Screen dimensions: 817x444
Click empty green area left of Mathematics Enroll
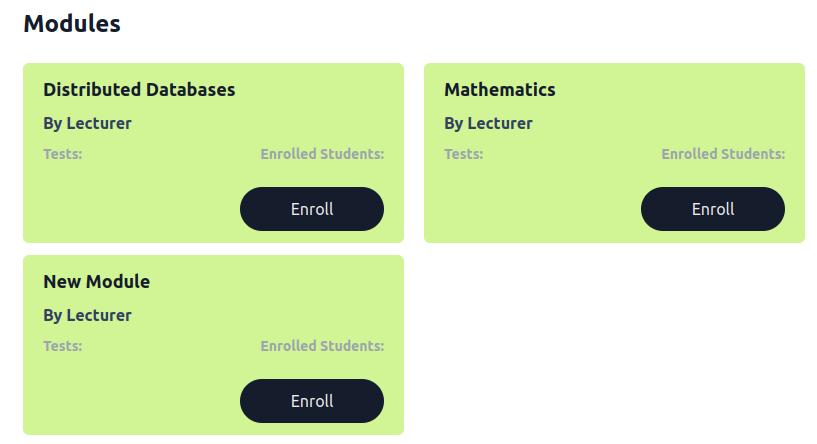point(530,209)
